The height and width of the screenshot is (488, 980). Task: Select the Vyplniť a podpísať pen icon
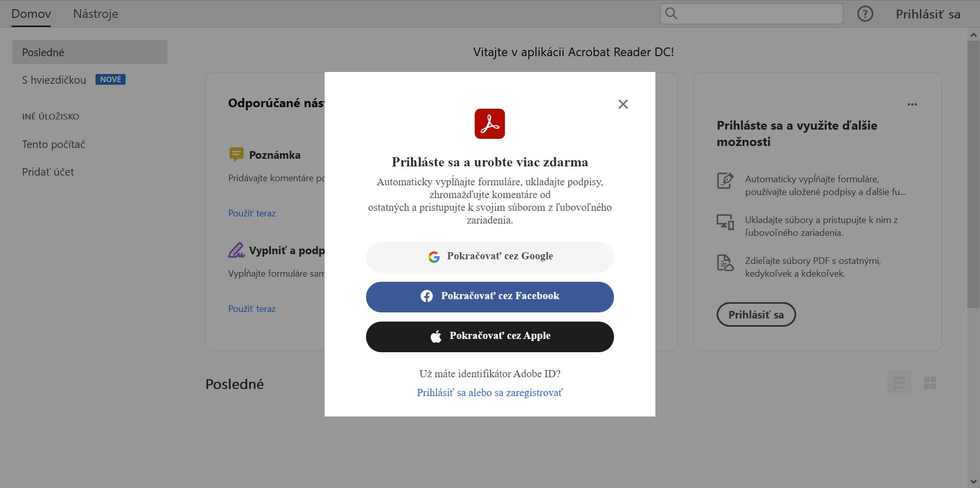(x=236, y=250)
